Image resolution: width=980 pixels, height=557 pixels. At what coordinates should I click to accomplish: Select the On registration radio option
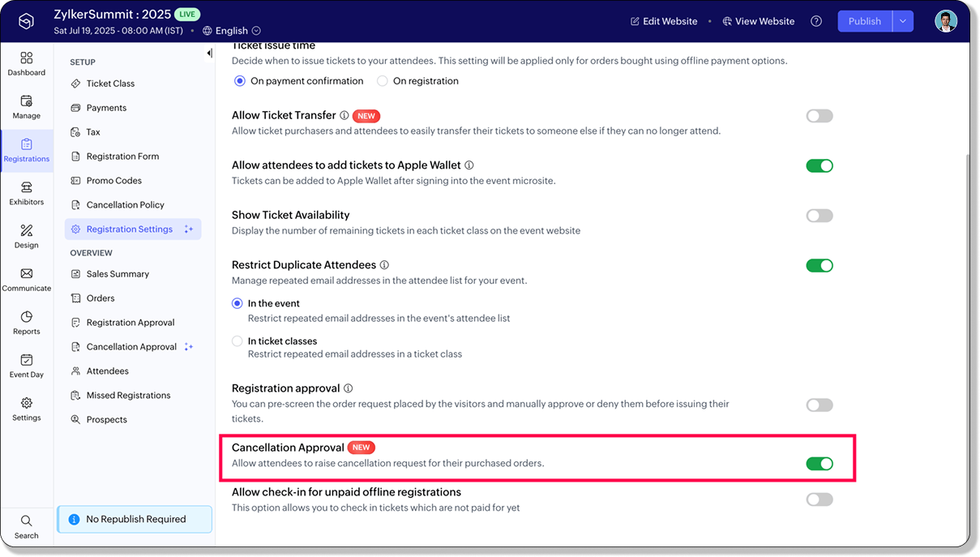pos(383,81)
